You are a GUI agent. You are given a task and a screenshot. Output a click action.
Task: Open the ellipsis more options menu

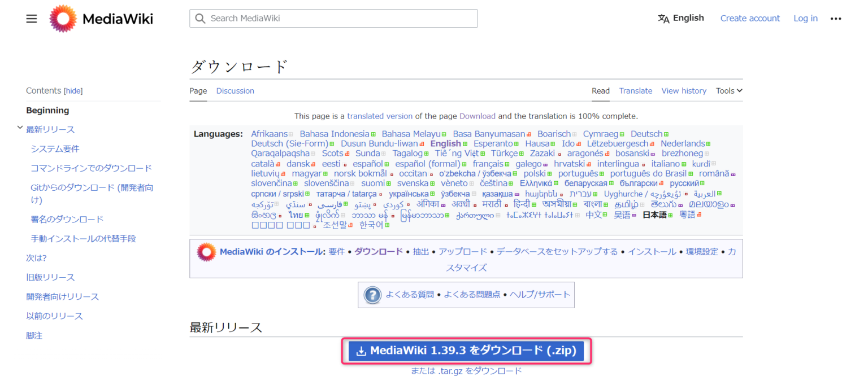click(836, 18)
